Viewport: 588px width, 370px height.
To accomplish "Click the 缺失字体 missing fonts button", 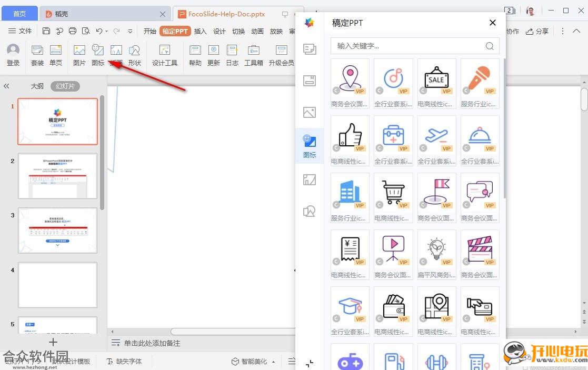I will pyautogui.click(x=124, y=362).
